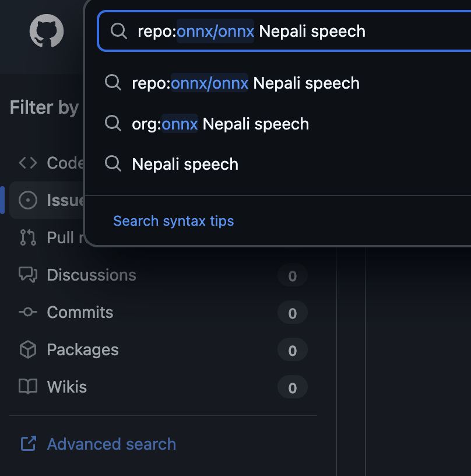Open the Search syntax tips link
Screen dimensions: 471x476
click(173, 221)
